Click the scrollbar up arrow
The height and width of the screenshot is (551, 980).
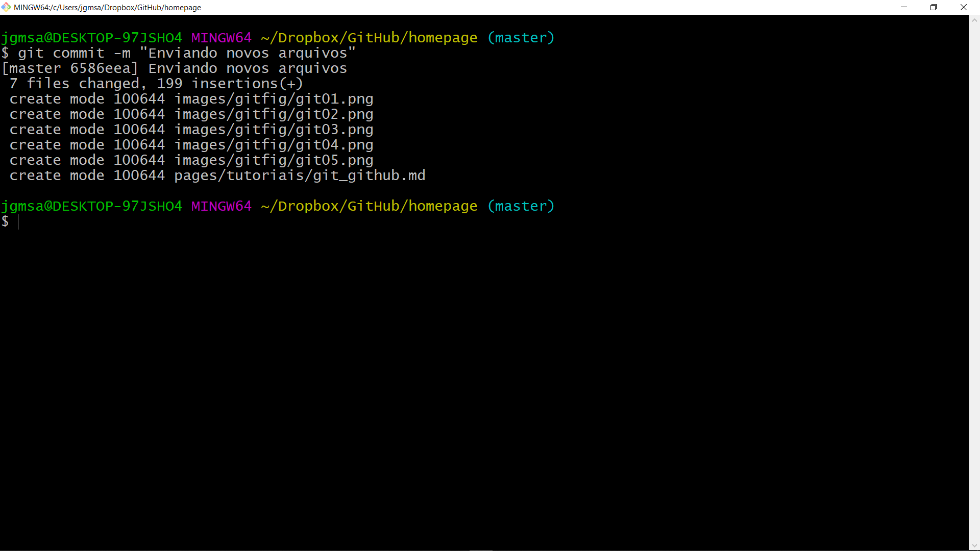(974, 20)
